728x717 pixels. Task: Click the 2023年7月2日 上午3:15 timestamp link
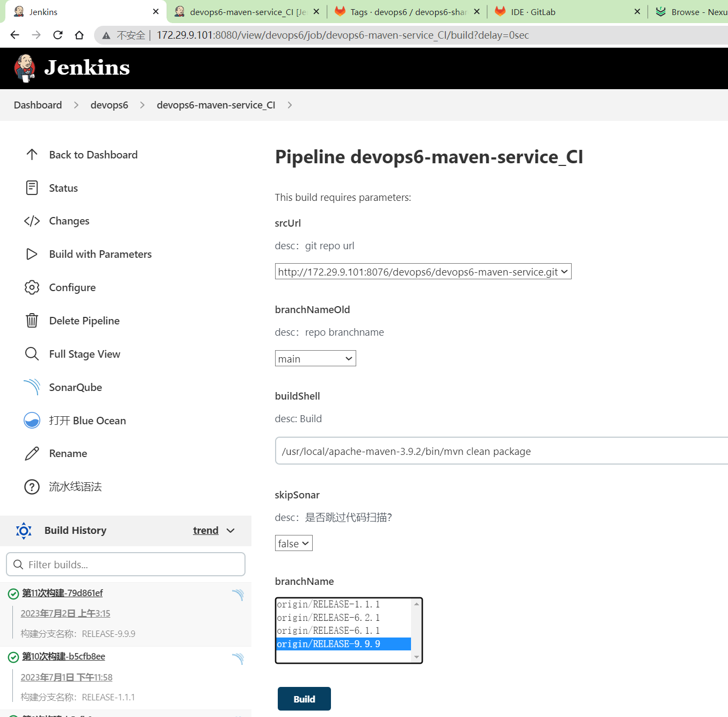pos(66,613)
